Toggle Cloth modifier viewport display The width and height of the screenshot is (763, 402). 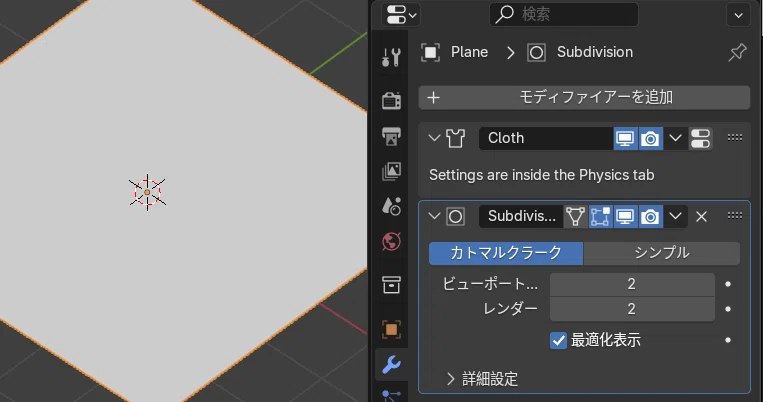coord(625,138)
